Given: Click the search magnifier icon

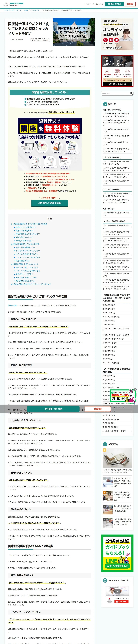Looking at the screenshot, I should (x=131, y=93).
